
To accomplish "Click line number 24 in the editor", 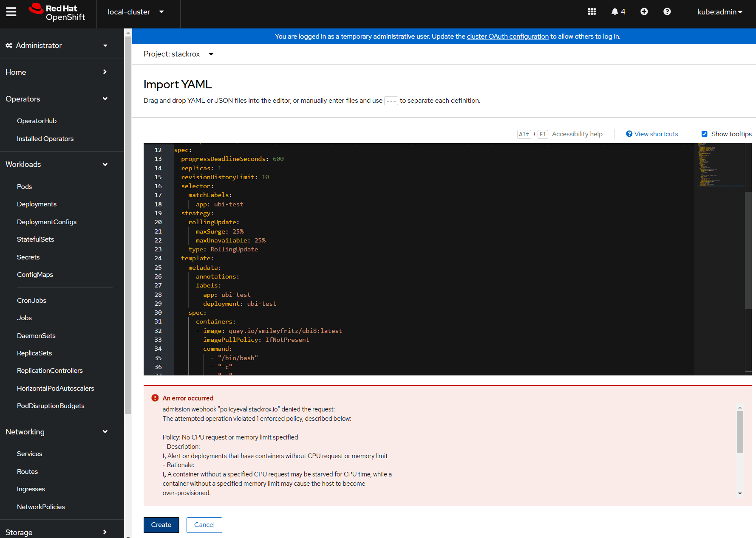I will coord(158,258).
